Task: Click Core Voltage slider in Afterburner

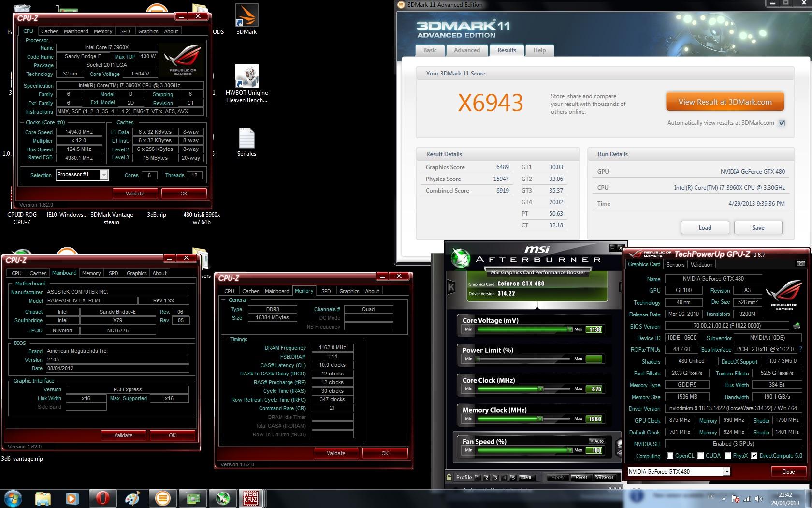Action: point(524,329)
